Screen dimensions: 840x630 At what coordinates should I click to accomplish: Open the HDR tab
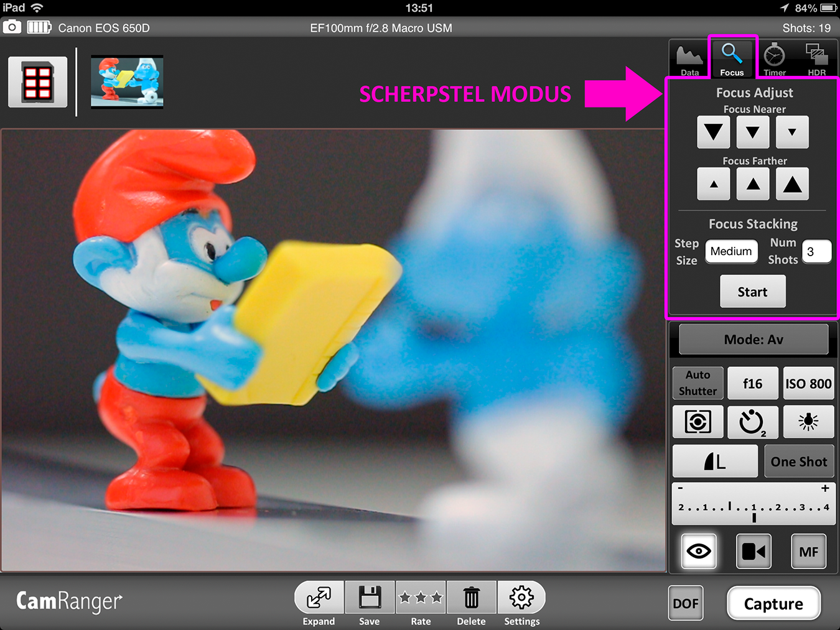(816, 60)
